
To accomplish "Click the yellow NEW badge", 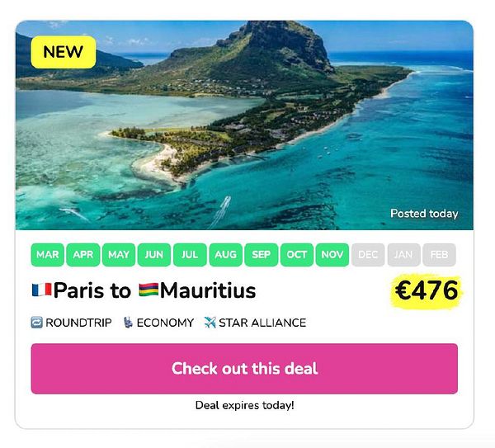I will [64, 52].
